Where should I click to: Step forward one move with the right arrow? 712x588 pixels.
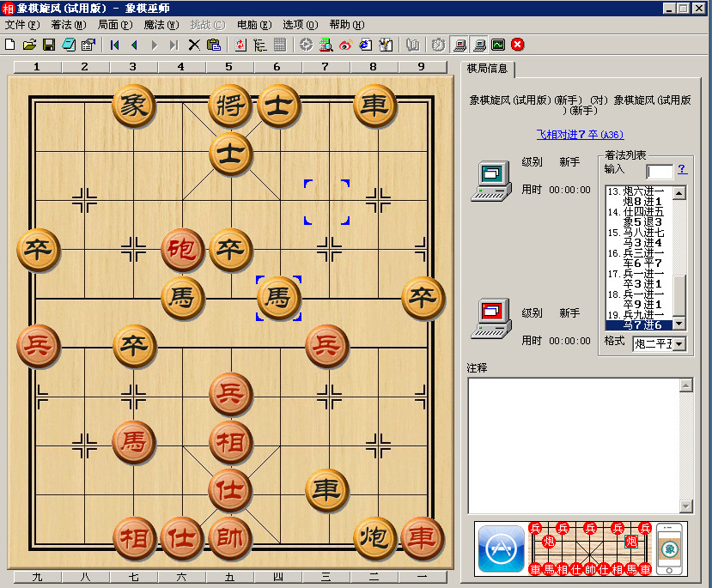(x=153, y=44)
